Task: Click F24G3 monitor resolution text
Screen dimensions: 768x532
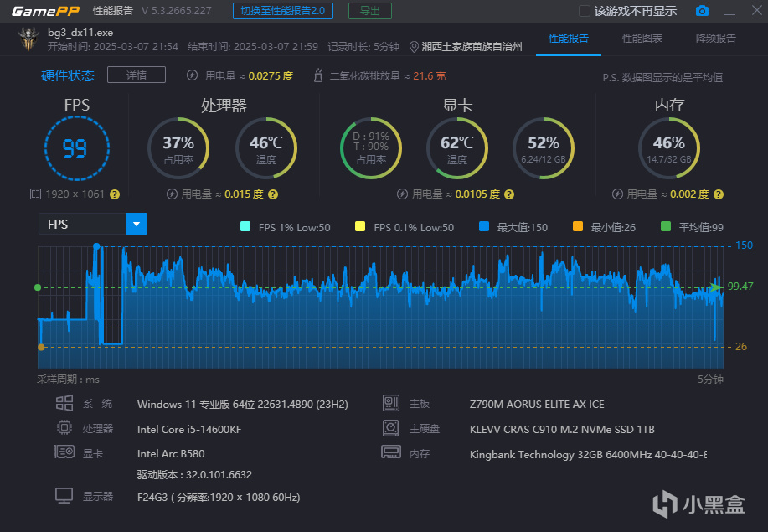Action: coord(219,497)
